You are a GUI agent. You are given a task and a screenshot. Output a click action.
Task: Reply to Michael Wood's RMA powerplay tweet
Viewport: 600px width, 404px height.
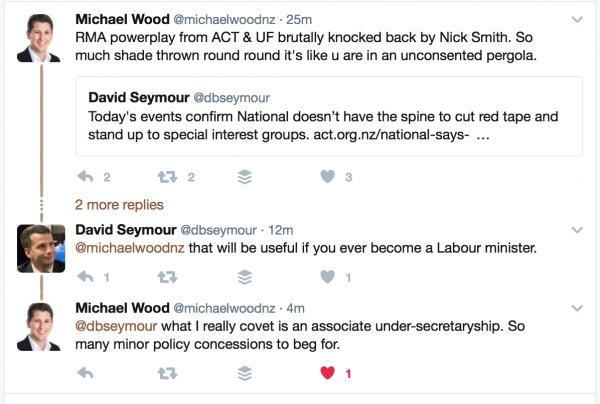pyautogui.click(x=86, y=177)
